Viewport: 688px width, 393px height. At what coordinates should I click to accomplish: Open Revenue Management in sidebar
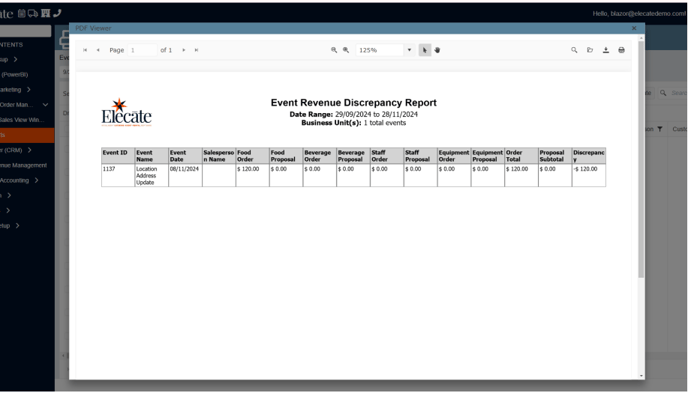coord(24,165)
